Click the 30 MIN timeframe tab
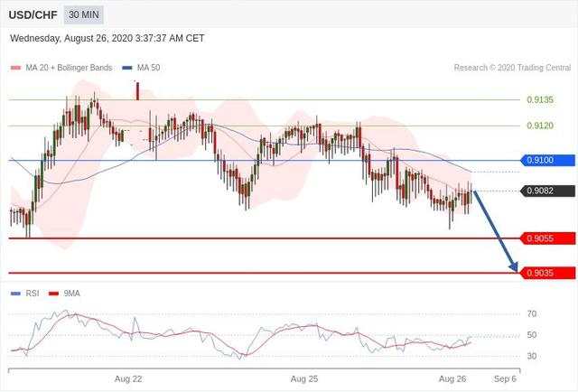Viewport: 578px width, 392px height. (x=84, y=15)
